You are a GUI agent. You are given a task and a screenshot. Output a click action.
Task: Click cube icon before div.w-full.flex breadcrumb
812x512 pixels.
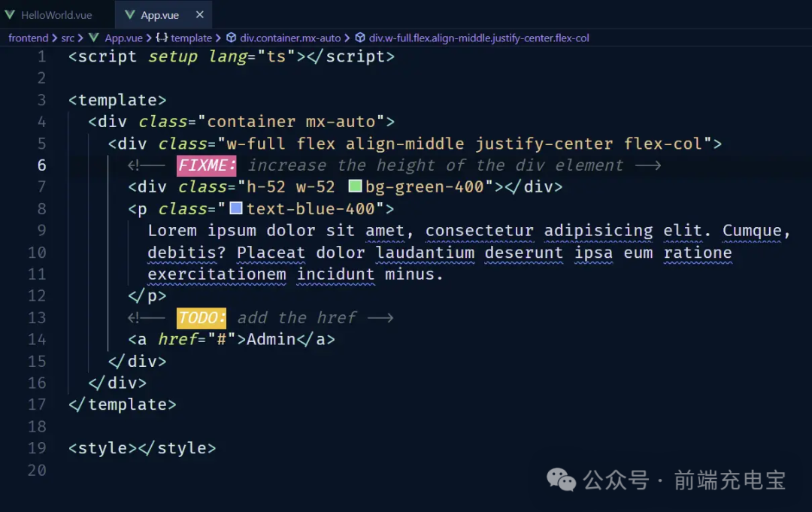click(x=360, y=38)
